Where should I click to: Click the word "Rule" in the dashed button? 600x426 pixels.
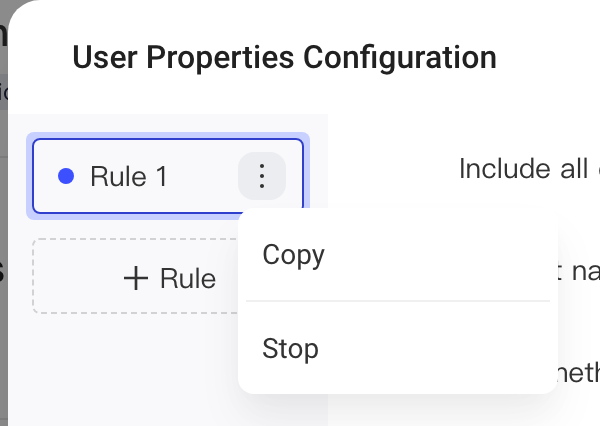[x=188, y=278]
